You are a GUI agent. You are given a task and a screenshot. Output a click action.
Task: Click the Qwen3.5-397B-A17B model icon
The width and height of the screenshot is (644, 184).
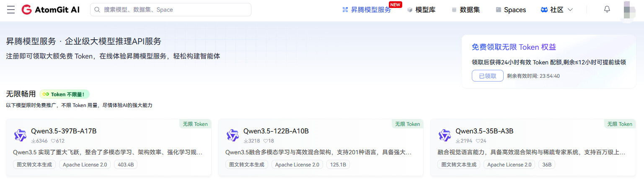[20, 135]
